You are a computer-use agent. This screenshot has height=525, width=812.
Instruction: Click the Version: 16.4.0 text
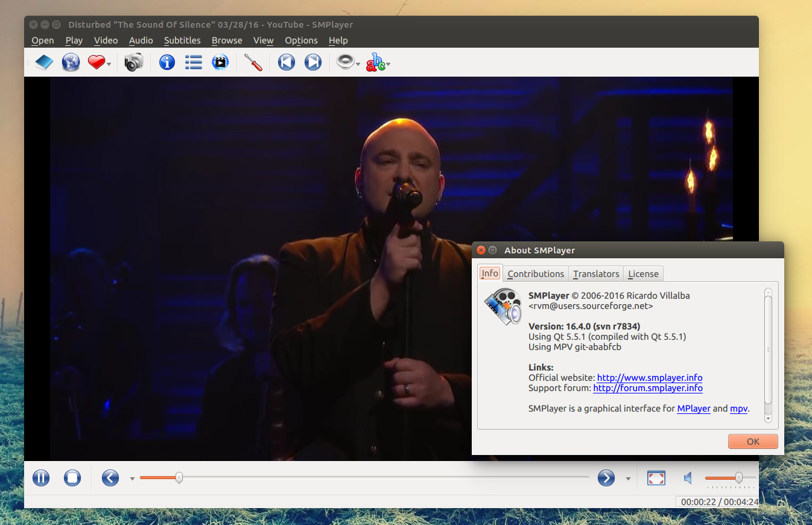[x=583, y=326]
